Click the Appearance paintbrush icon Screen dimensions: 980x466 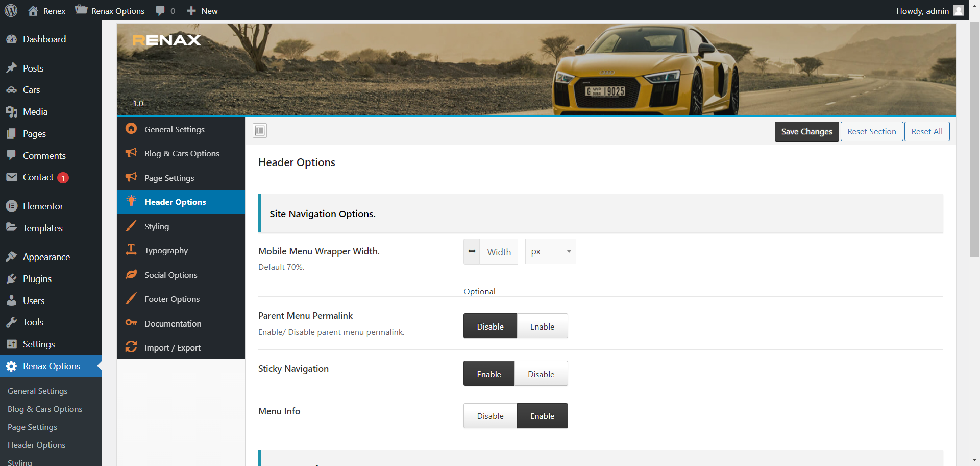point(11,257)
